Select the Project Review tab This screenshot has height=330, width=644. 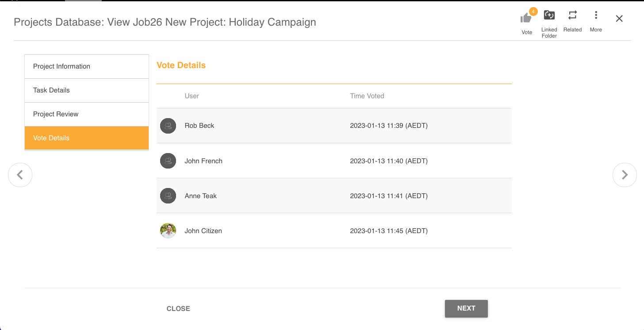(87, 114)
